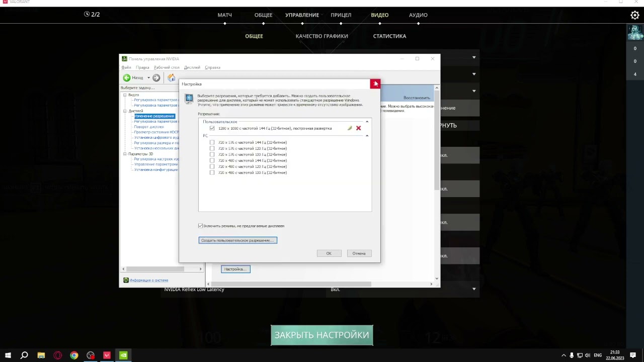The width and height of the screenshot is (644, 362).
Task: Click the monitor icon in the Настройка dialog
Action: [189, 99]
